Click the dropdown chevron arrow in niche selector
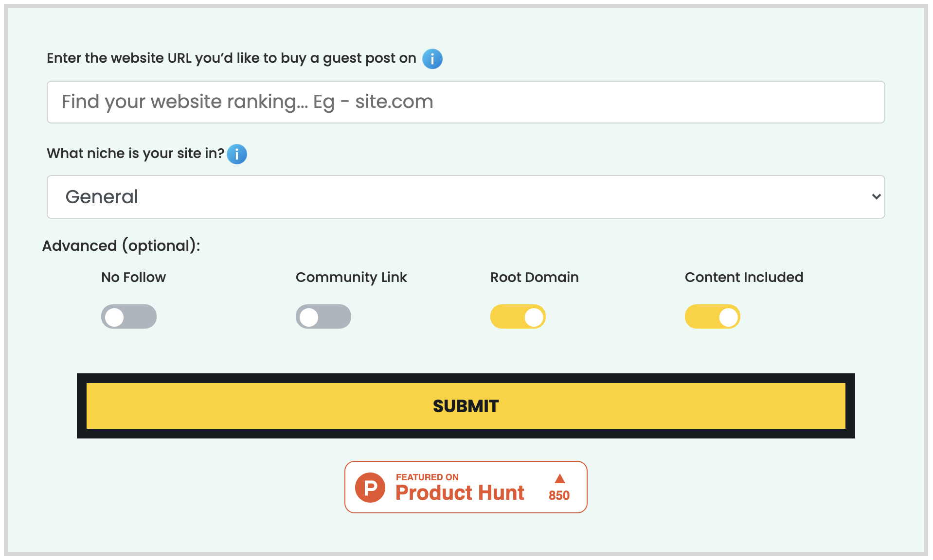 click(x=876, y=197)
